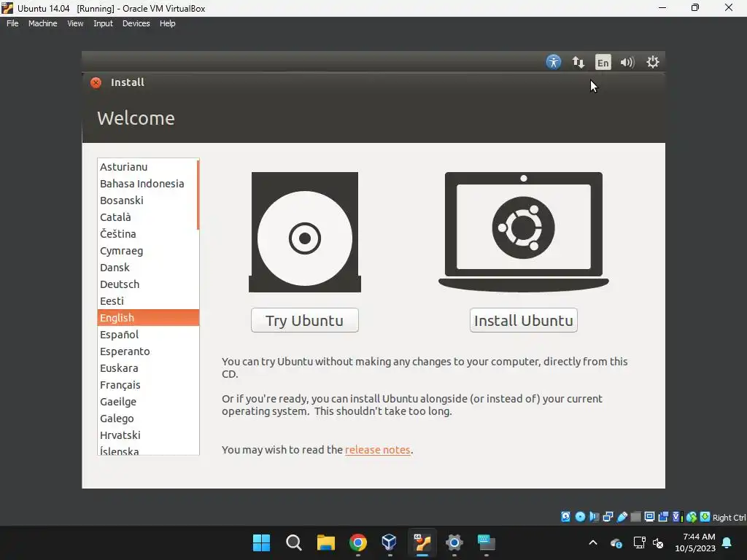Select Català in the language list
This screenshot has width=747, height=560.
click(147, 217)
